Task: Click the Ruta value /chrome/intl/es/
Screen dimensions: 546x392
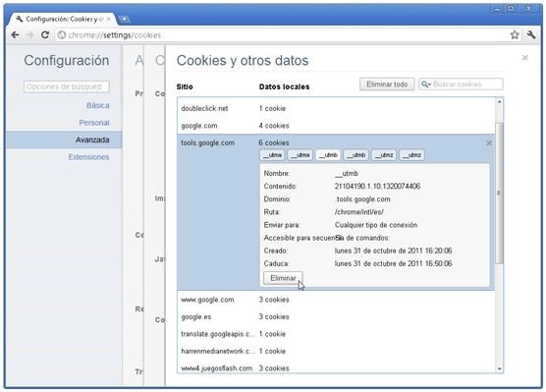Action: point(359,212)
